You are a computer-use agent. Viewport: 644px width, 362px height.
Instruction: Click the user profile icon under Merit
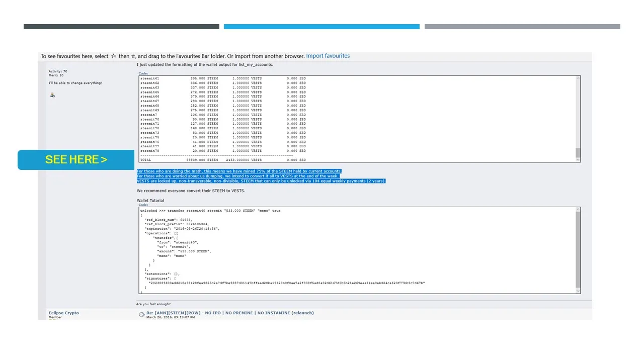pyautogui.click(x=52, y=95)
